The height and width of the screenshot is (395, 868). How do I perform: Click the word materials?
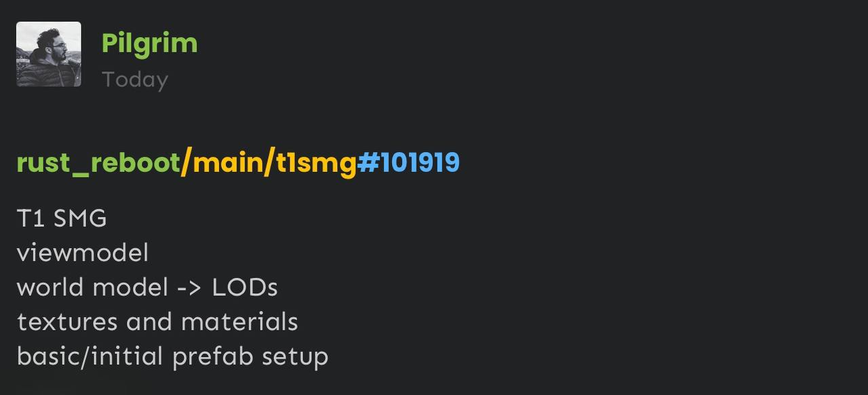(239, 322)
